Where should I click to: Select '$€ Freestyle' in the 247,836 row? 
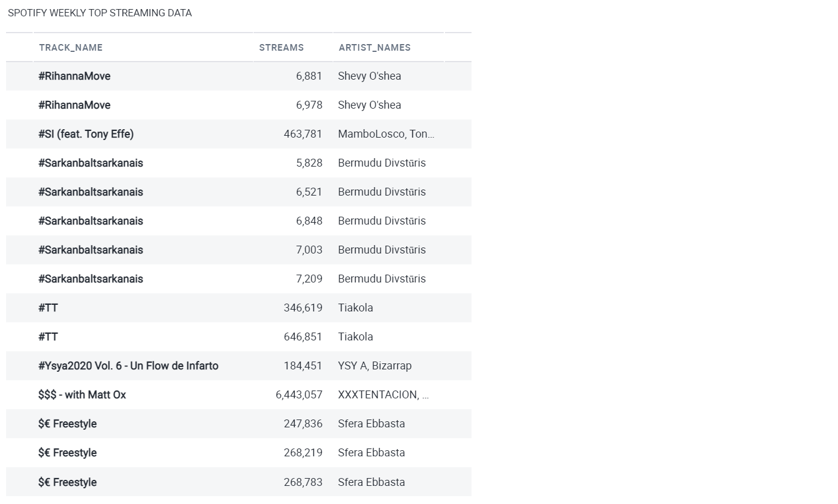click(68, 424)
